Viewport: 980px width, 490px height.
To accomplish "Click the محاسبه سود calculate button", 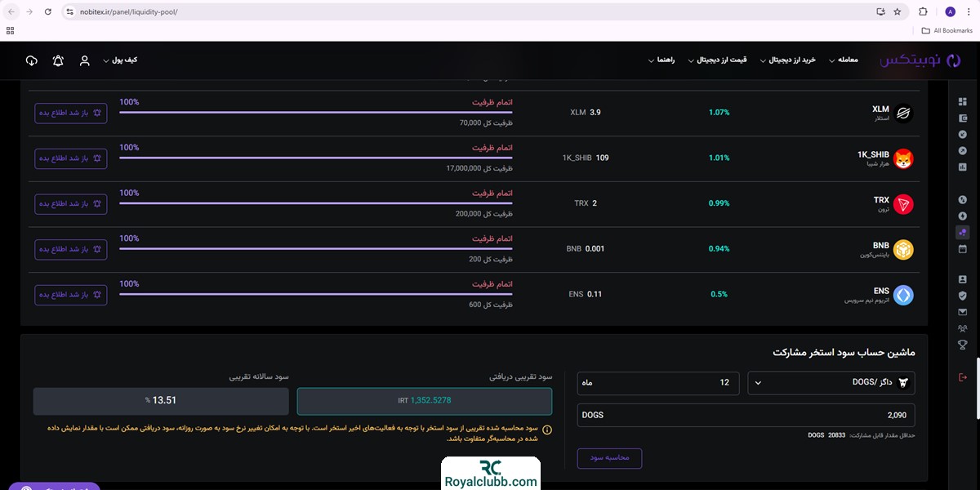I will tap(609, 458).
